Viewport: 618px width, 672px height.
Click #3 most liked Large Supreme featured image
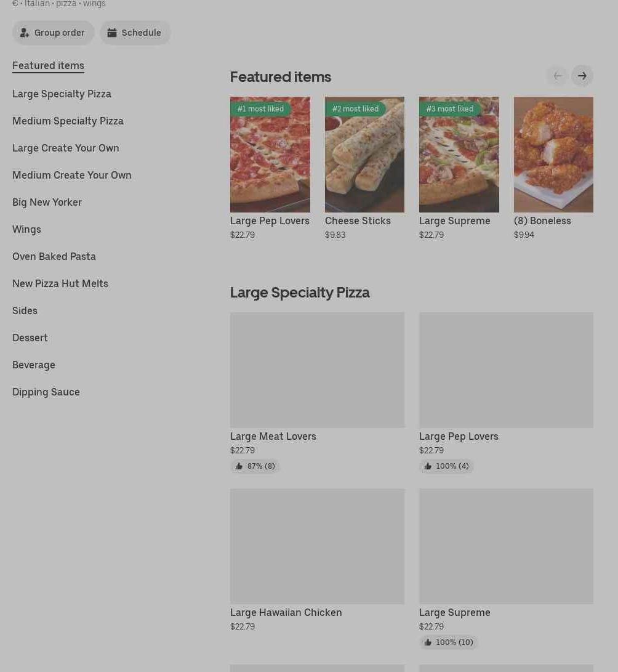[x=459, y=155]
